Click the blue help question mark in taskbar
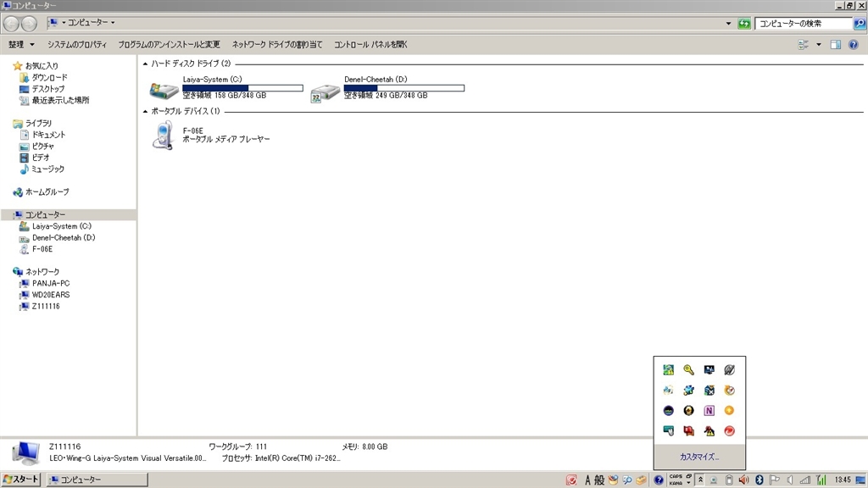This screenshot has height=488, width=868. pyautogui.click(x=658, y=480)
